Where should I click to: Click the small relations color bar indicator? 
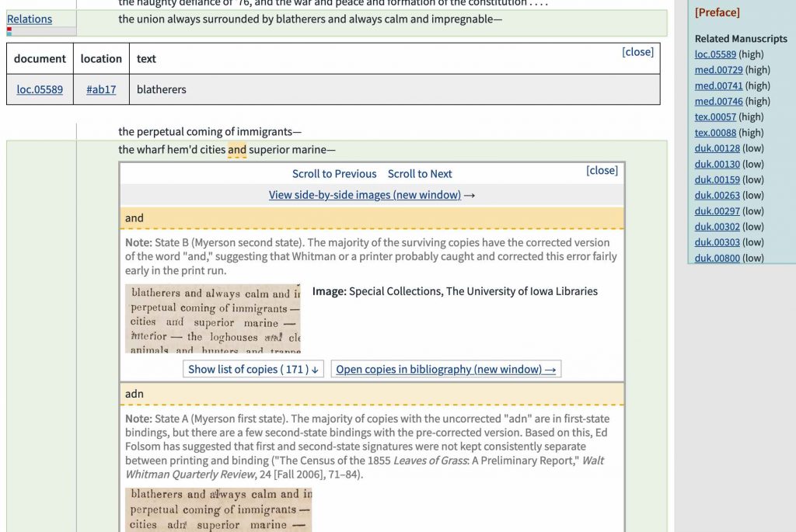41,32
